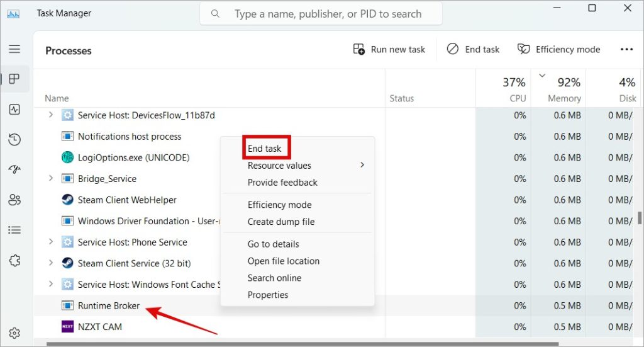Select End task in the context menu
644x347 pixels.
point(265,149)
